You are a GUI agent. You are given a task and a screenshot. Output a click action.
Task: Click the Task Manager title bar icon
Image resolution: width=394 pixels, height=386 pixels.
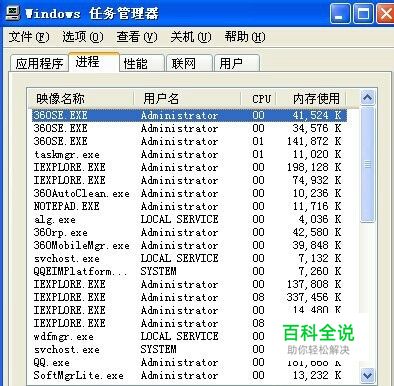point(12,13)
